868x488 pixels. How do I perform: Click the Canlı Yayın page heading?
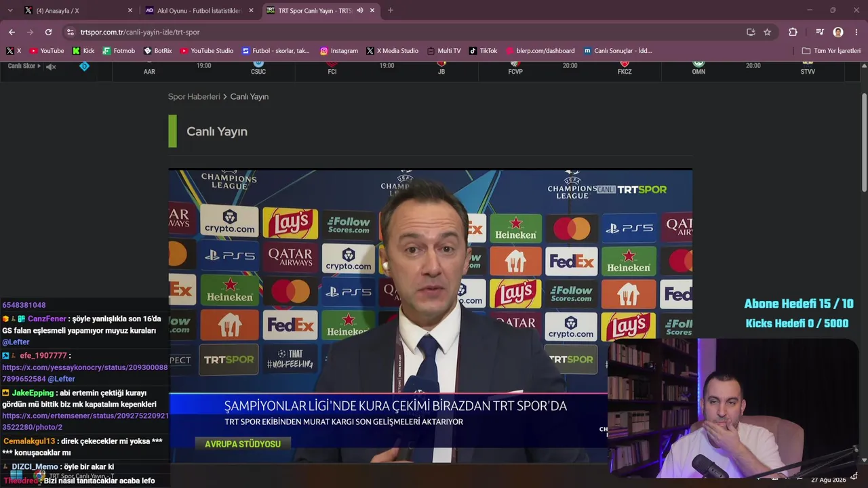(x=217, y=131)
